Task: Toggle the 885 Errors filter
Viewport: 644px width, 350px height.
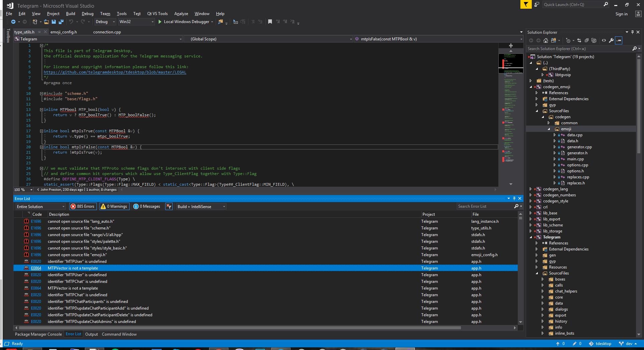Action: 83,206
